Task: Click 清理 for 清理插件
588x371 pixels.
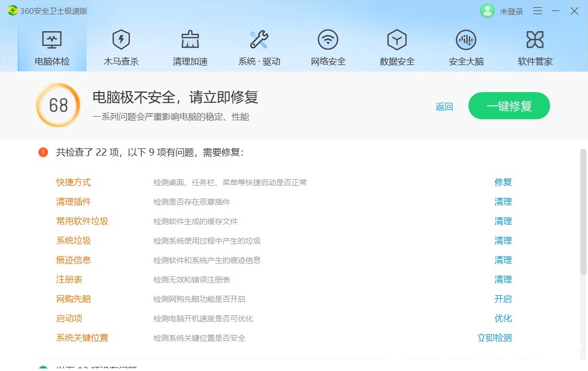Action: (503, 202)
